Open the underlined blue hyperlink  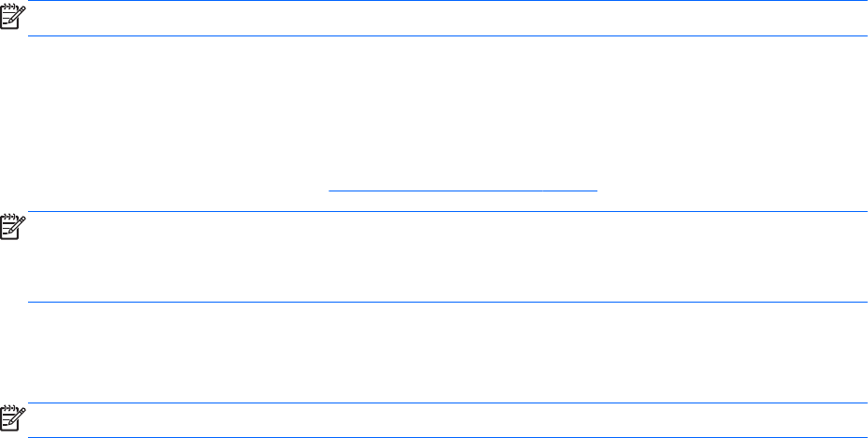click(x=463, y=188)
